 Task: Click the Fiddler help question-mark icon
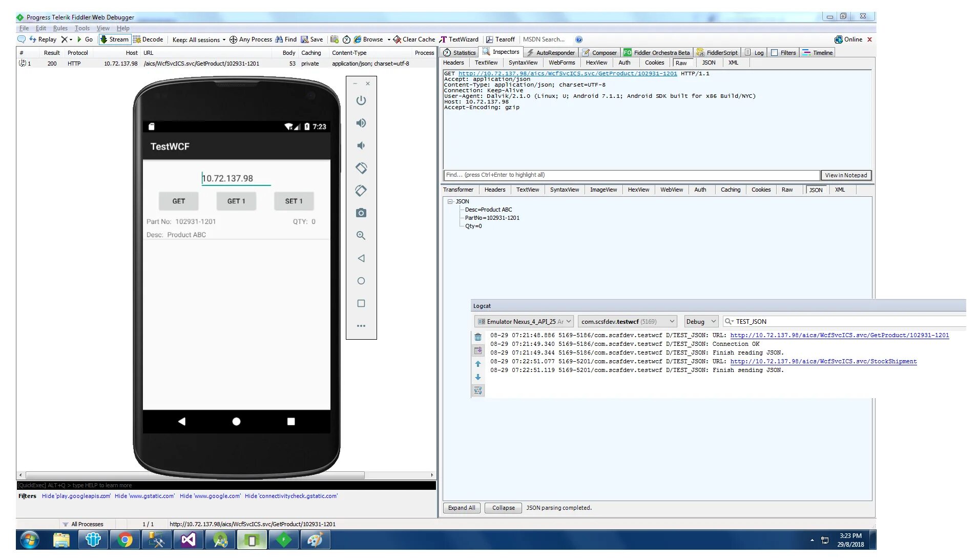(579, 39)
